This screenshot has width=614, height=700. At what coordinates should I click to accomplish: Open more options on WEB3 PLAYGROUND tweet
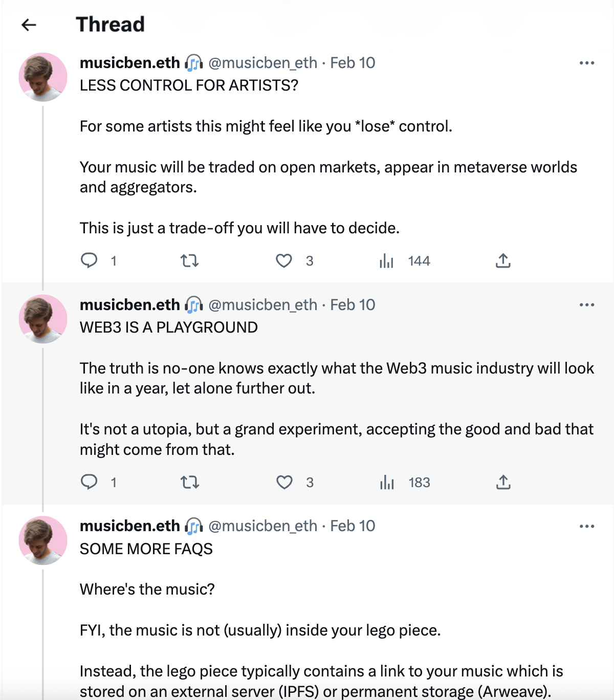[x=586, y=305]
